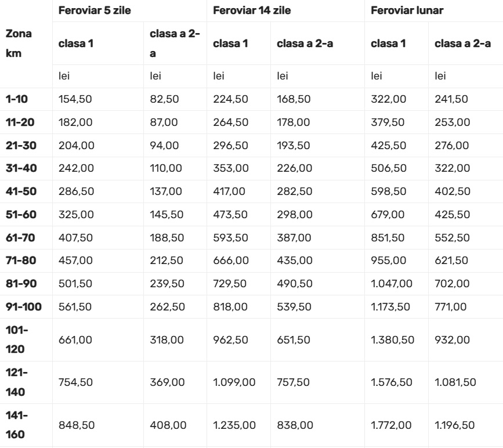Viewport: 503px width, 448px height.
Task: Click the 154,50 price cell
Action: tap(75, 99)
